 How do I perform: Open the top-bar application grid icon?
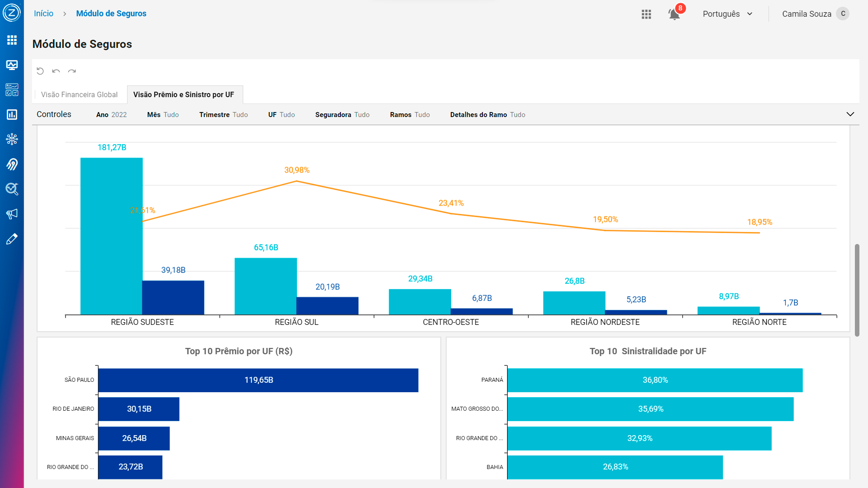coord(646,14)
